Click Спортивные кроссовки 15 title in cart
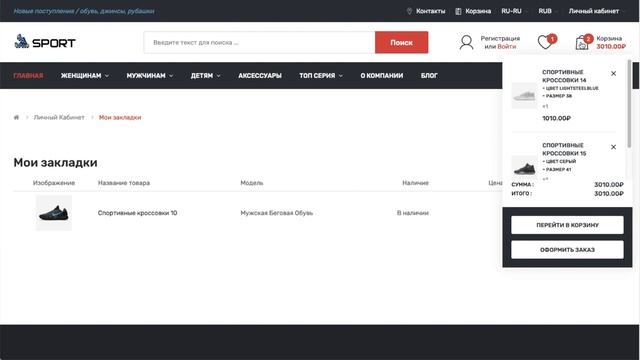 (564, 149)
